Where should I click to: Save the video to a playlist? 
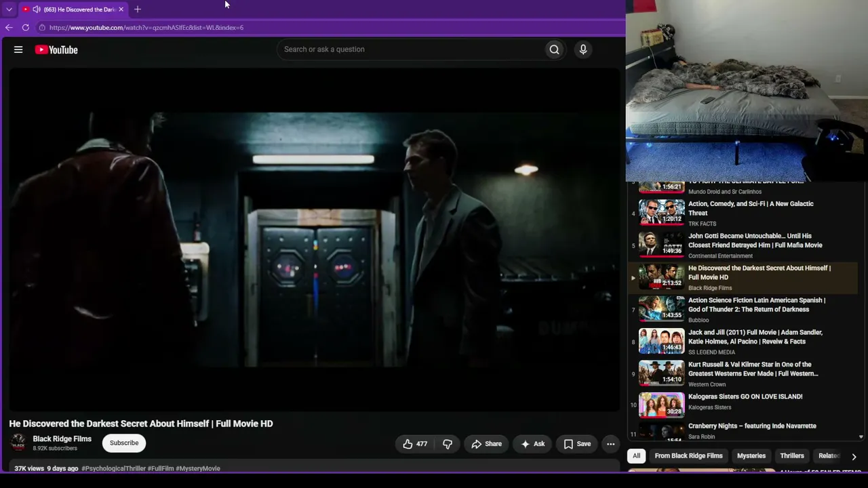point(576,444)
